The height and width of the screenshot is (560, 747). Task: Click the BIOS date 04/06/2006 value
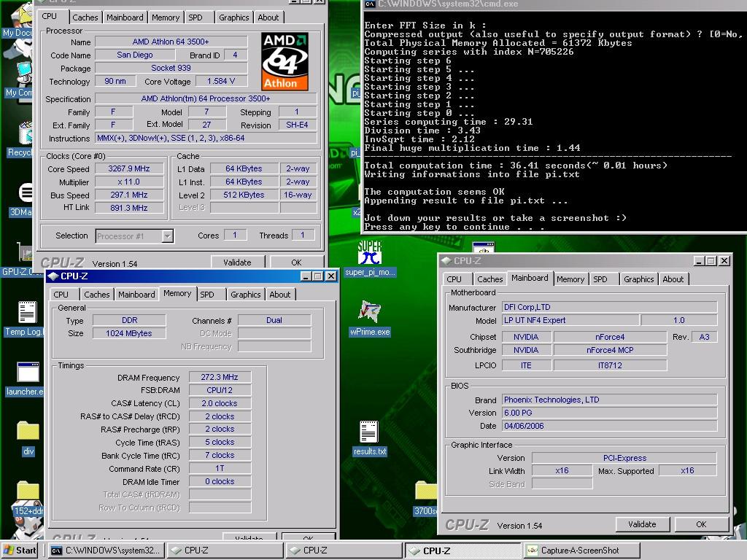tap(610, 426)
